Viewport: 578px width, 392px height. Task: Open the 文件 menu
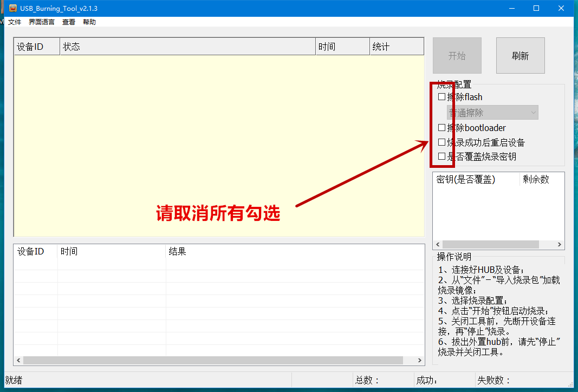[x=15, y=22]
